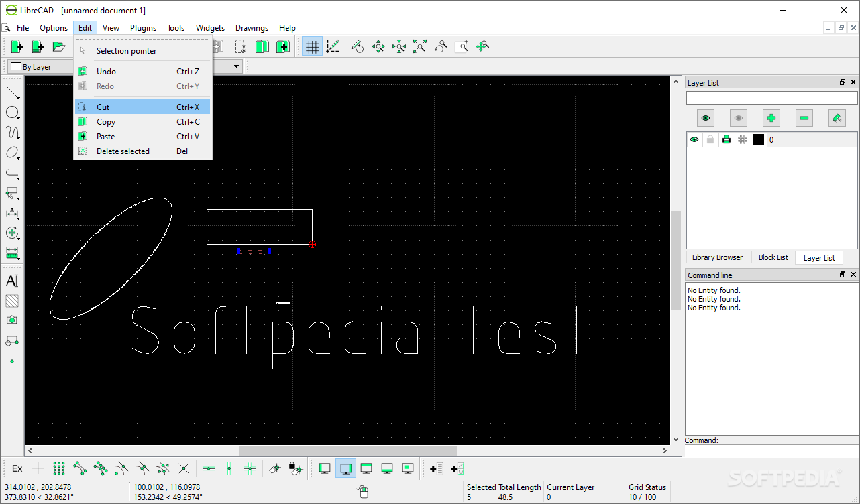860x504 pixels.
Task: Toggle snap on grid
Action: click(x=59, y=468)
